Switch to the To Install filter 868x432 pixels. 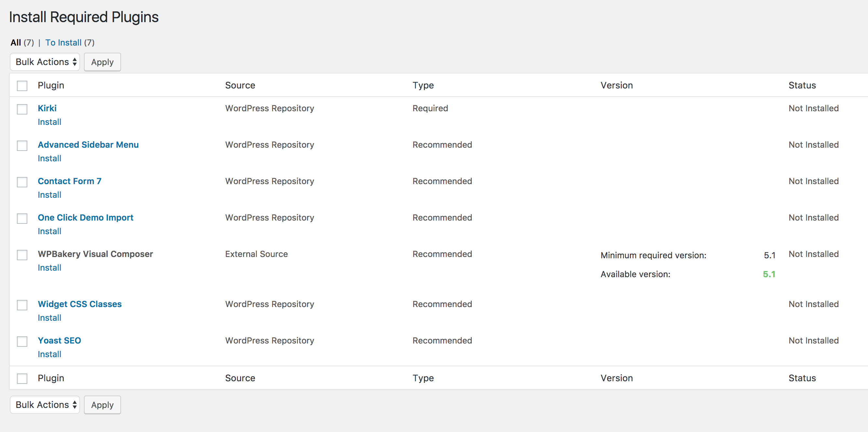(x=63, y=43)
